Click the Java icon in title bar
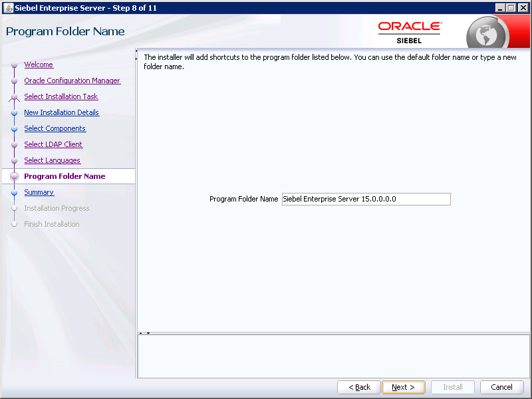Viewport: 532px width, 399px height. (8, 8)
